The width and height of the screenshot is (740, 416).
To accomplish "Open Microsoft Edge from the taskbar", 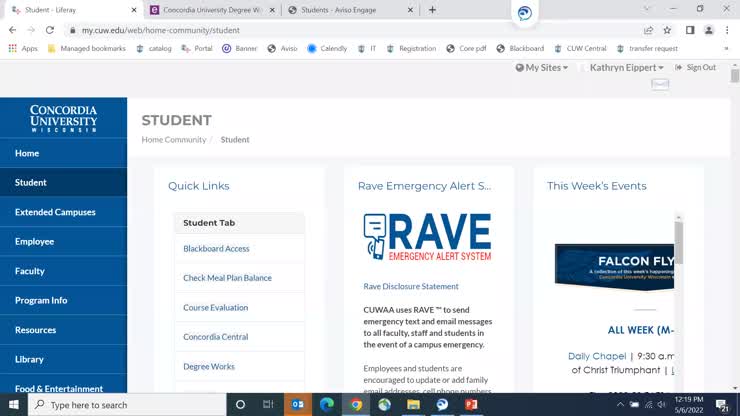I will pyautogui.click(x=327, y=405).
